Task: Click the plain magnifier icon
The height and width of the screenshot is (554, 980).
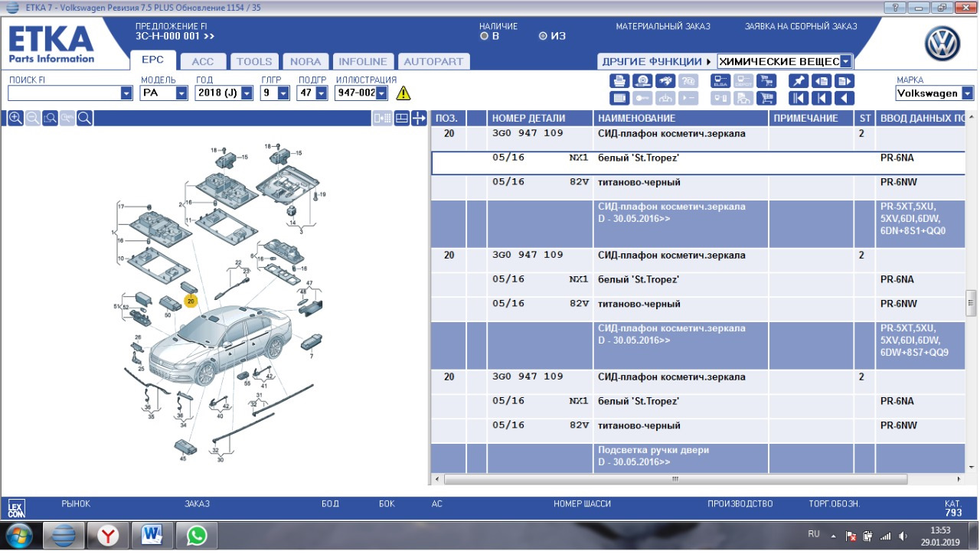Action: (x=85, y=118)
